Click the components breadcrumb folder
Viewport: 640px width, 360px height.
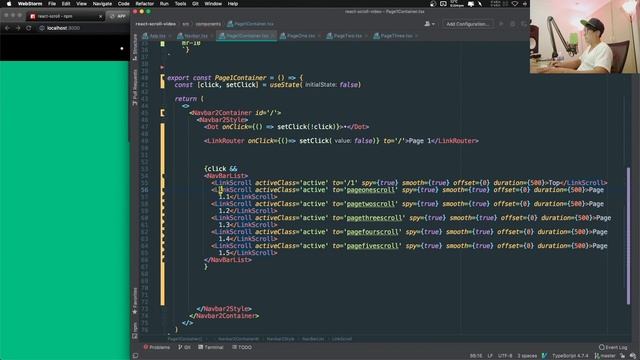[208, 24]
